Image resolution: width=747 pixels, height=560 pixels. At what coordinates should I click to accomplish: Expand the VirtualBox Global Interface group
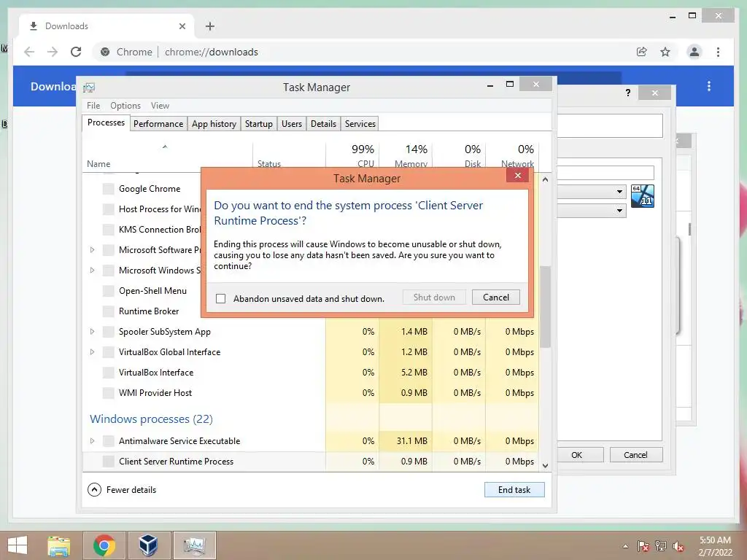tap(93, 352)
